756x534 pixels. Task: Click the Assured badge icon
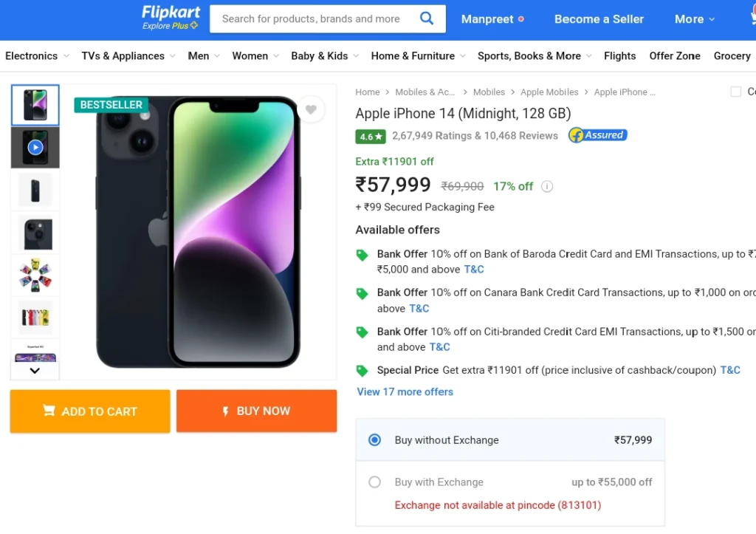click(597, 135)
